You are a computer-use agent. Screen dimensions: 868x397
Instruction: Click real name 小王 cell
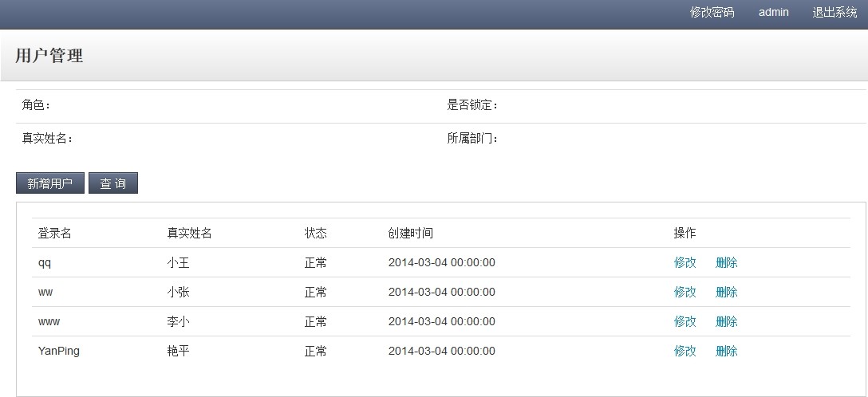tap(178, 262)
